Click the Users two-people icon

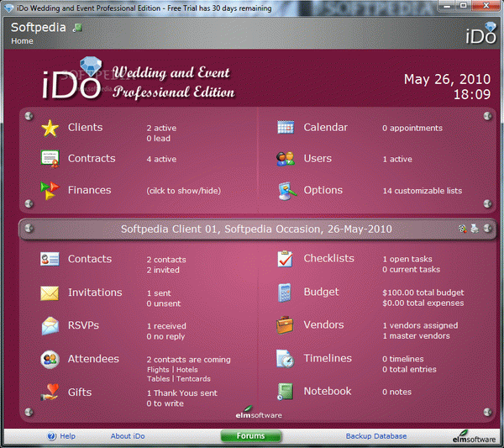click(285, 159)
